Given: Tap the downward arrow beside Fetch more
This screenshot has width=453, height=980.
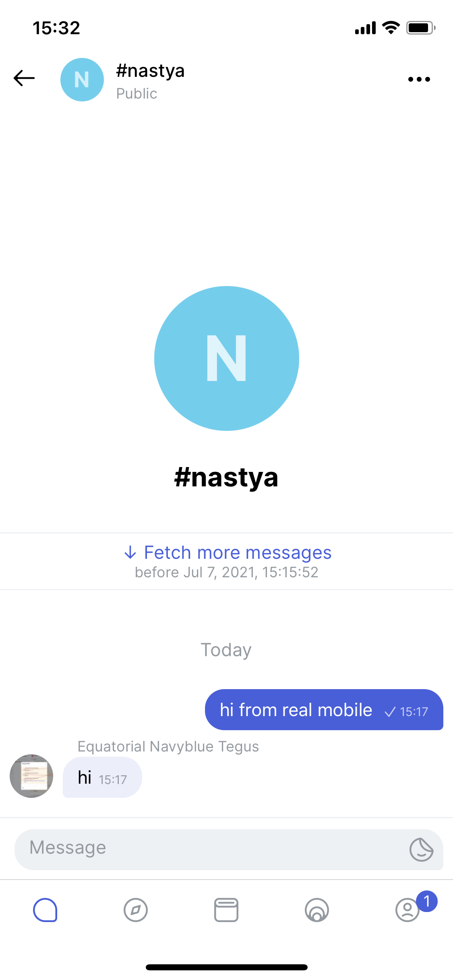Looking at the screenshot, I should (130, 552).
